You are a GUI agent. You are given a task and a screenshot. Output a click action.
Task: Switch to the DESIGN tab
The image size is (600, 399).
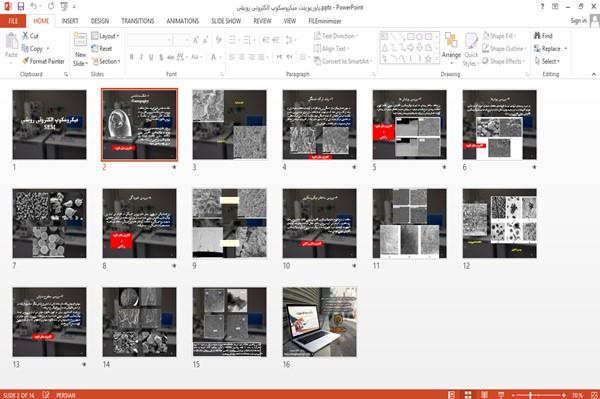pyautogui.click(x=100, y=21)
